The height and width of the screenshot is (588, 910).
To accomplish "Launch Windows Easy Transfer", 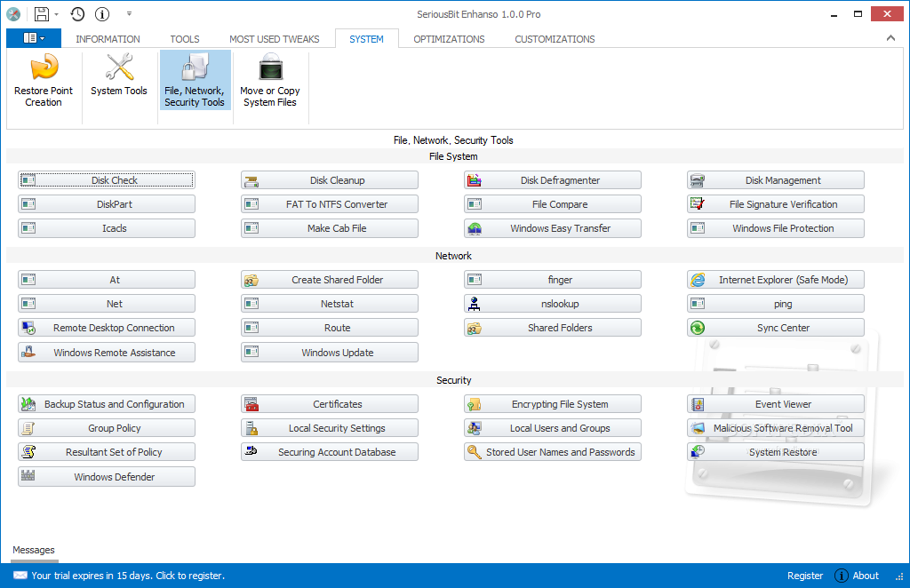I will tap(553, 228).
